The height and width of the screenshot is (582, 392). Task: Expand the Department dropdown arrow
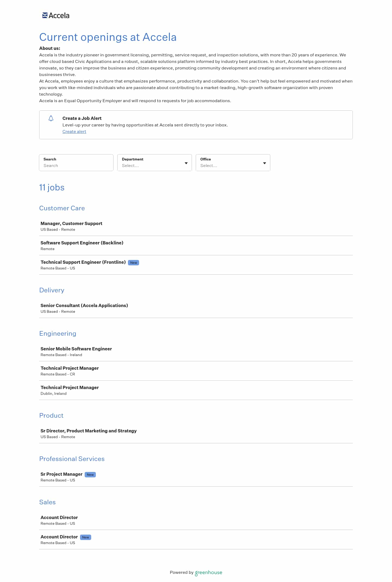click(186, 163)
